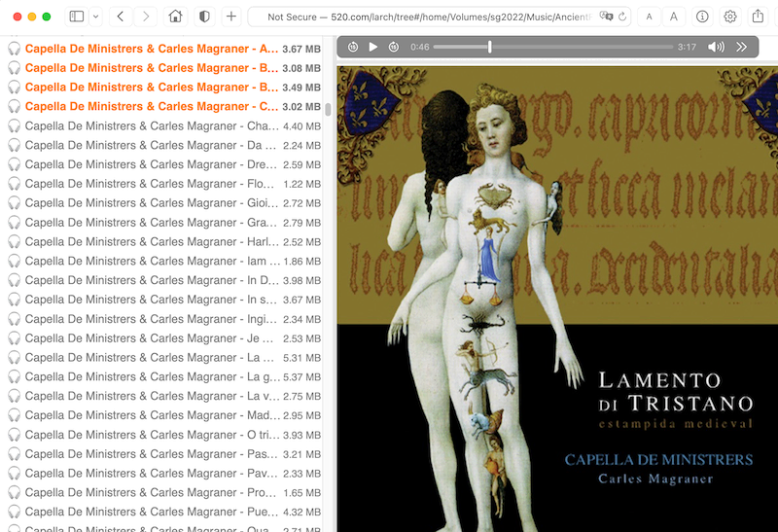Image resolution: width=778 pixels, height=532 pixels.
Task: Select the 'Pas...' track, 3.21 MB
Action: pos(164,454)
